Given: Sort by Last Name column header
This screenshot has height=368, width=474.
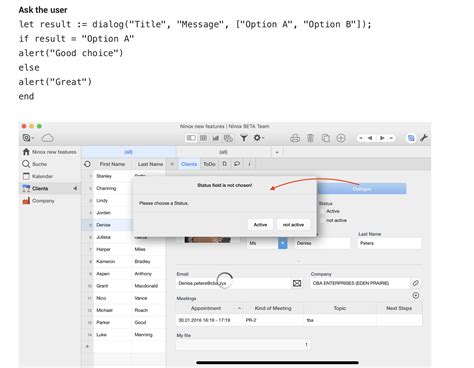Looking at the screenshot, I should [150, 164].
